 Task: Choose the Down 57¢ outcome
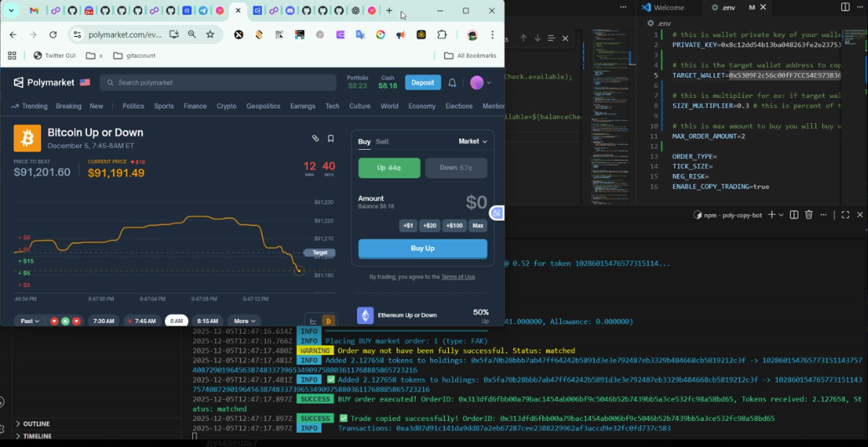click(456, 167)
